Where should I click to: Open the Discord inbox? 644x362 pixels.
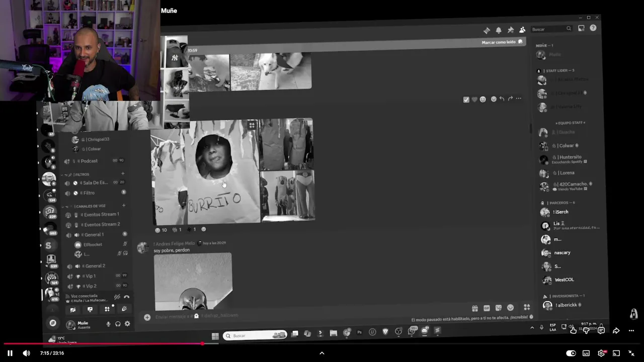[x=581, y=29]
